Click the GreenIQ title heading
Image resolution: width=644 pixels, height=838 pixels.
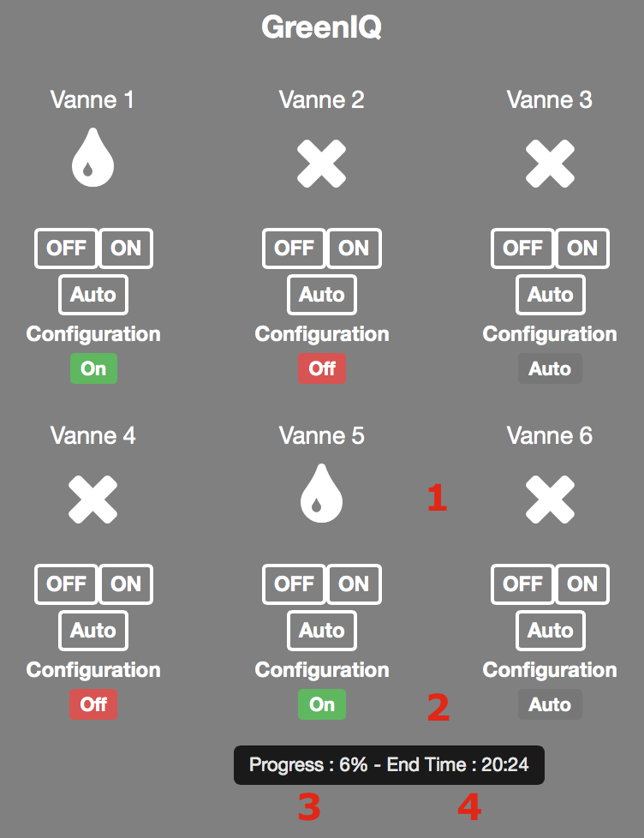[x=321, y=27]
